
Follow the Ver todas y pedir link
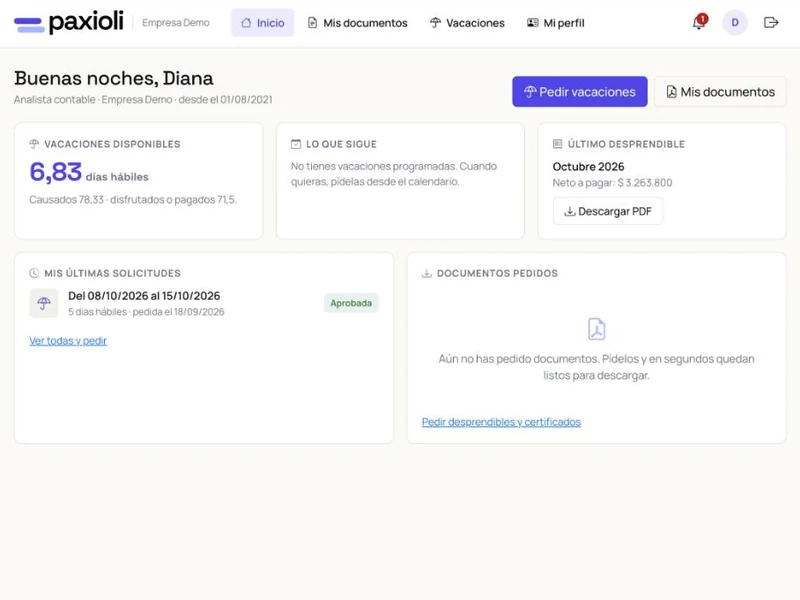68,341
